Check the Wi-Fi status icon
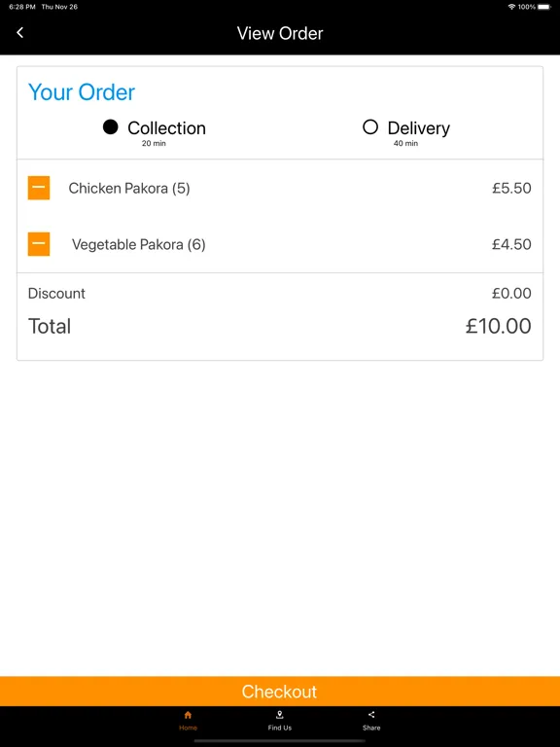 point(512,7)
